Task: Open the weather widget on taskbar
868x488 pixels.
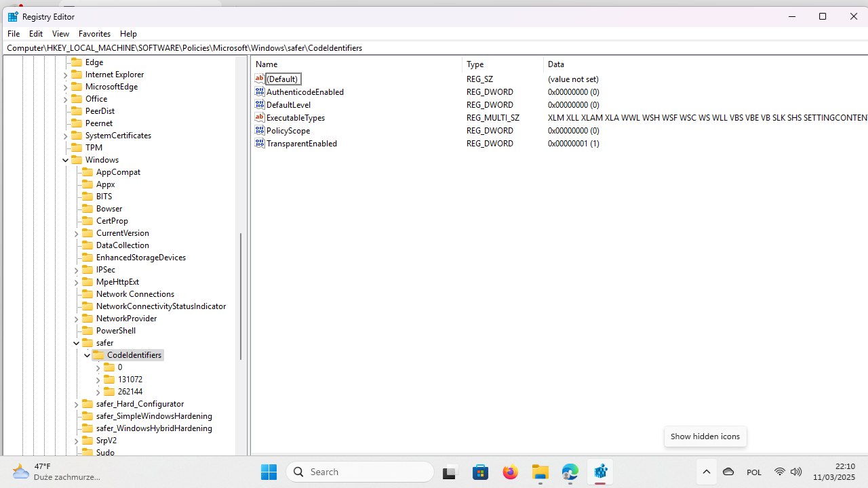Action: point(58,472)
